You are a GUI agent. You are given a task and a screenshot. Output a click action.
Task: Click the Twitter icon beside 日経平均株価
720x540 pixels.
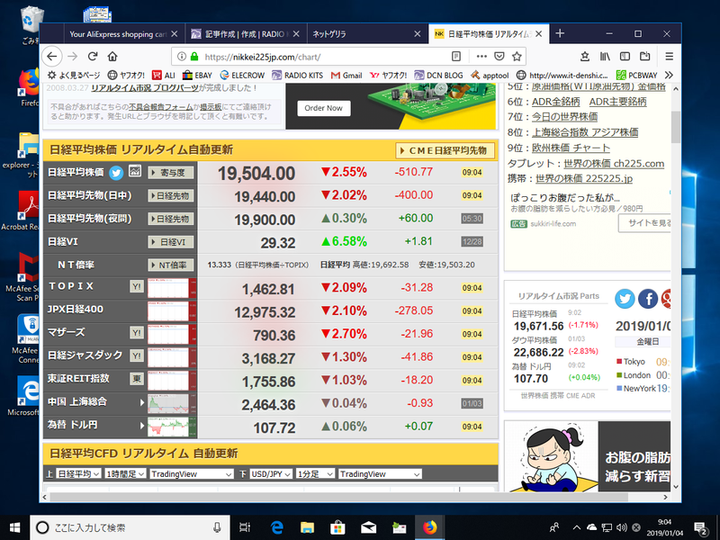[x=116, y=171]
